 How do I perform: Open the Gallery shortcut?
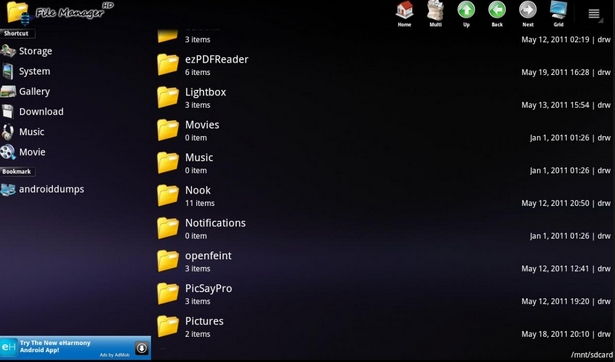pos(26,91)
